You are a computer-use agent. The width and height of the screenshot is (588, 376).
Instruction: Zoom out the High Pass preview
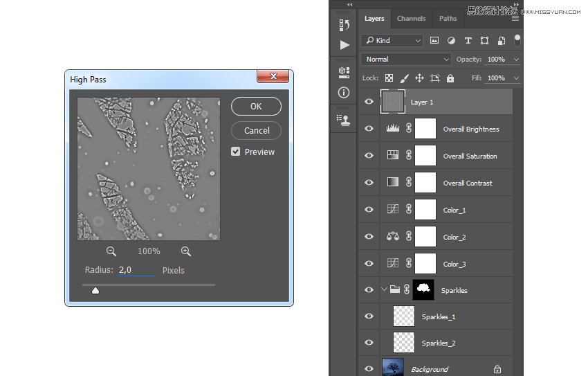(x=111, y=251)
